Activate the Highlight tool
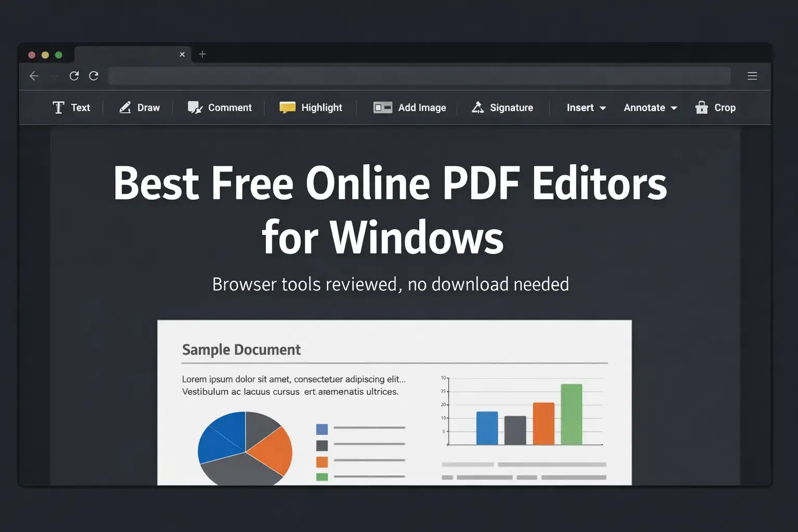Image resolution: width=798 pixels, height=532 pixels. point(311,108)
